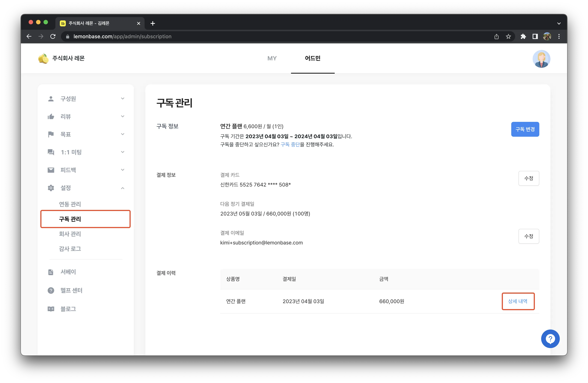This screenshot has height=383, width=588.
Task: Click the 구독 변경 button
Action: [x=525, y=129]
